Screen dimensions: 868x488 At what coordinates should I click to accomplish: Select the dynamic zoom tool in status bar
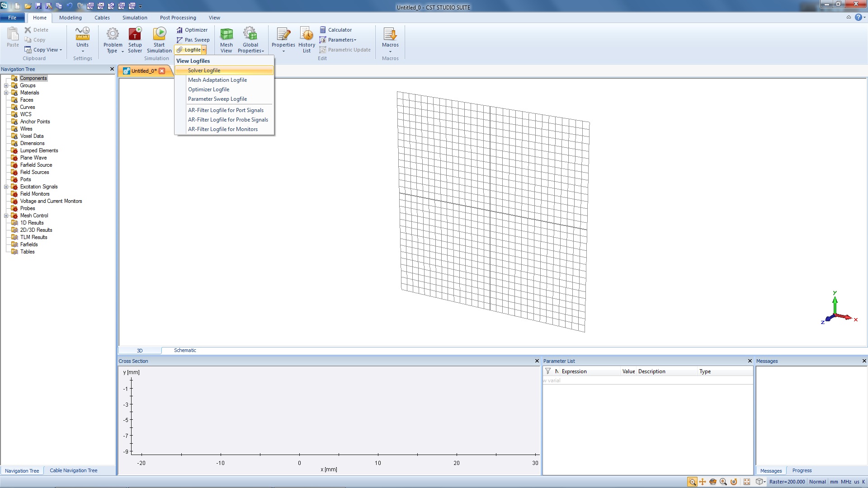pyautogui.click(x=723, y=482)
